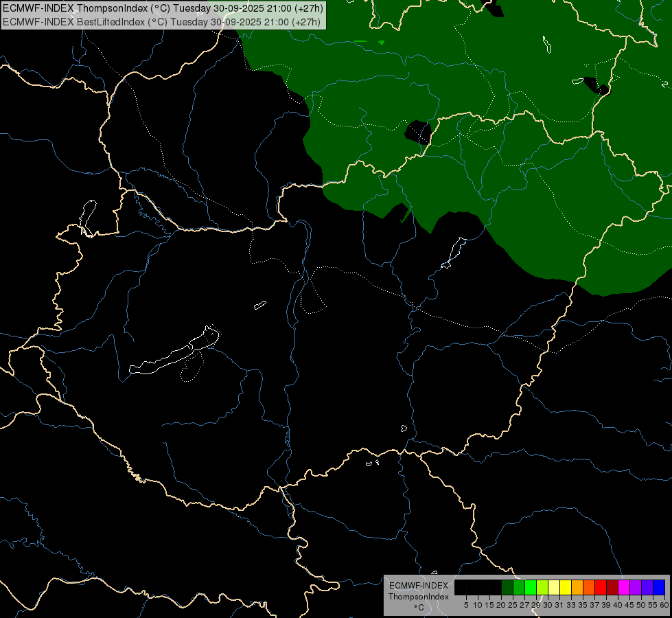Click the legend tick value '33'

(x=571, y=605)
